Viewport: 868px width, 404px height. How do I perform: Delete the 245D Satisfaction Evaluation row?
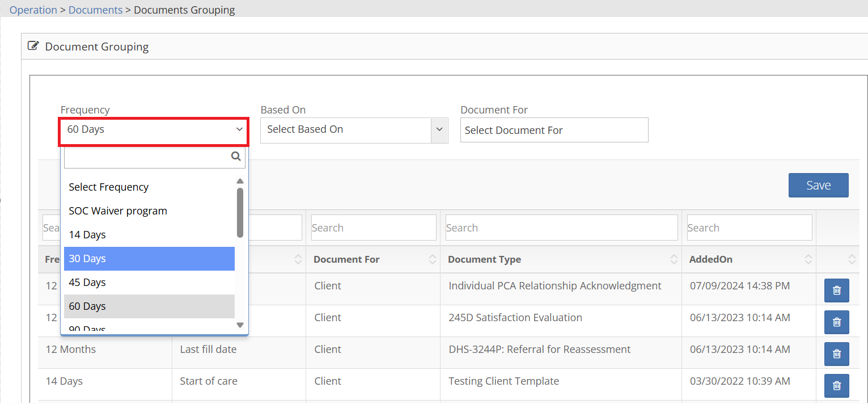coord(836,322)
